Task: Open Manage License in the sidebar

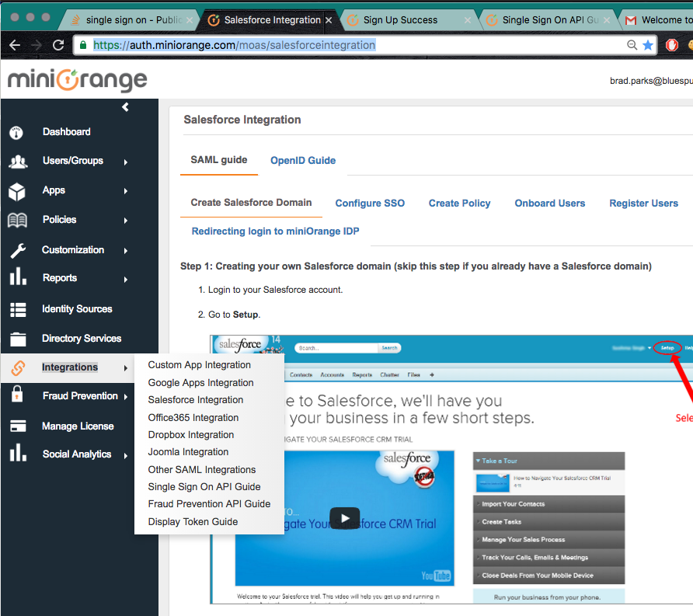Action: pyautogui.click(x=78, y=426)
